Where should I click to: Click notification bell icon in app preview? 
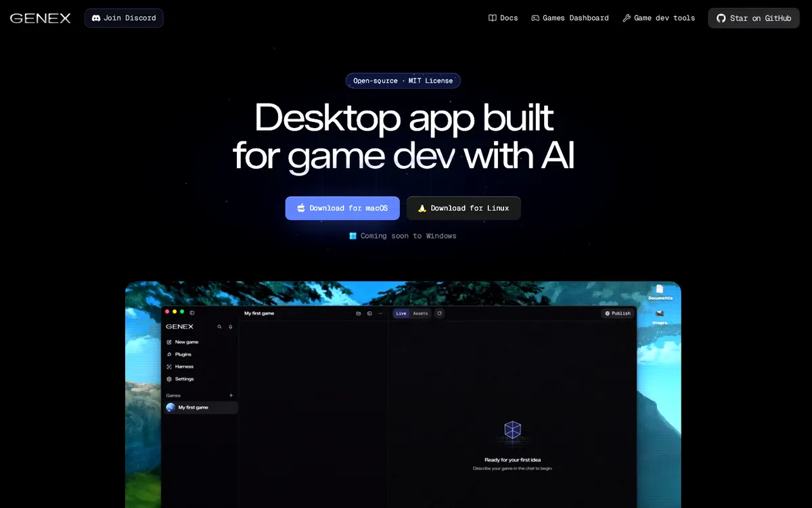[230, 326]
